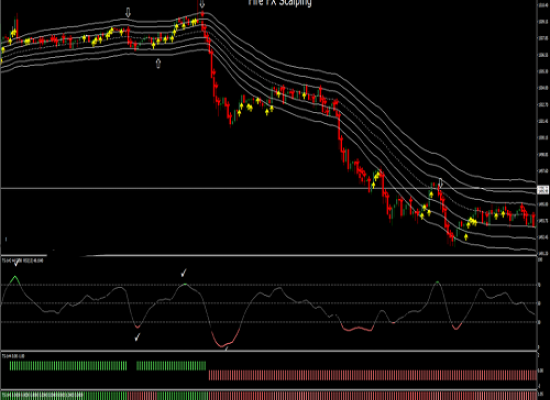Select the horizontal white price level line
The height and width of the screenshot is (400, 550).
pos(268,189)
